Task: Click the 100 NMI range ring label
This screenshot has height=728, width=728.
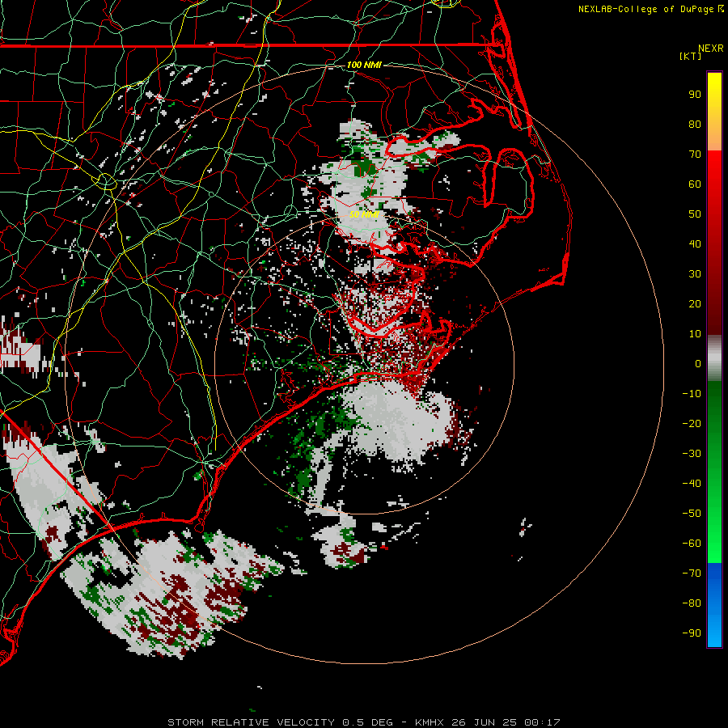Action: point(364,65)
